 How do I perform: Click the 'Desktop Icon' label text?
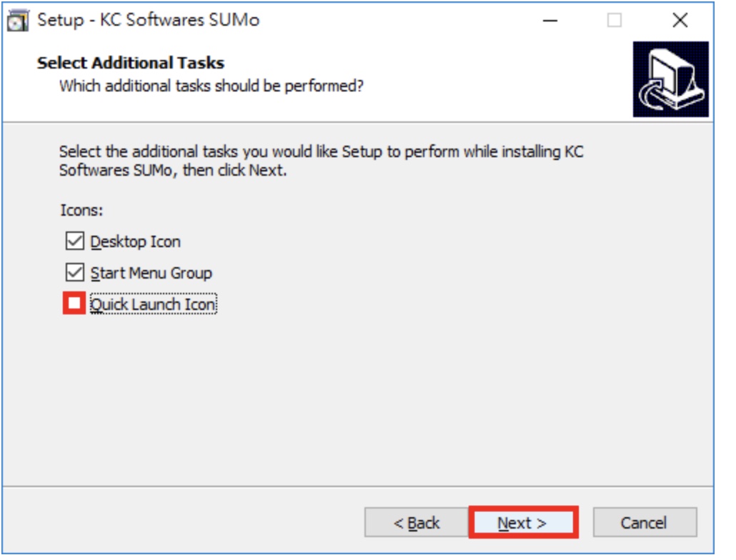click(x=135, y=241)
